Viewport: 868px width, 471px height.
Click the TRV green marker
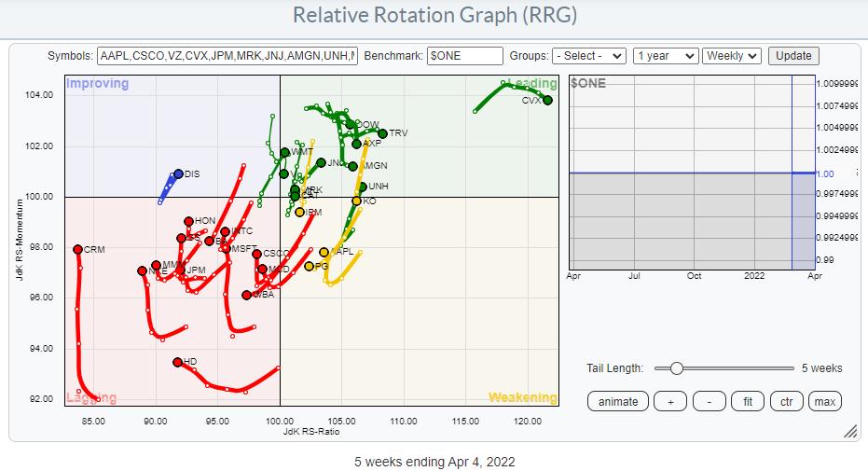[382, 133]
